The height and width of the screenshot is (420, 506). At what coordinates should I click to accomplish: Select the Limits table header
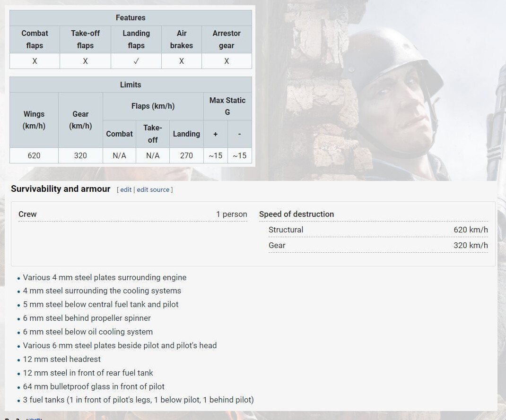[x=131, y=85]
